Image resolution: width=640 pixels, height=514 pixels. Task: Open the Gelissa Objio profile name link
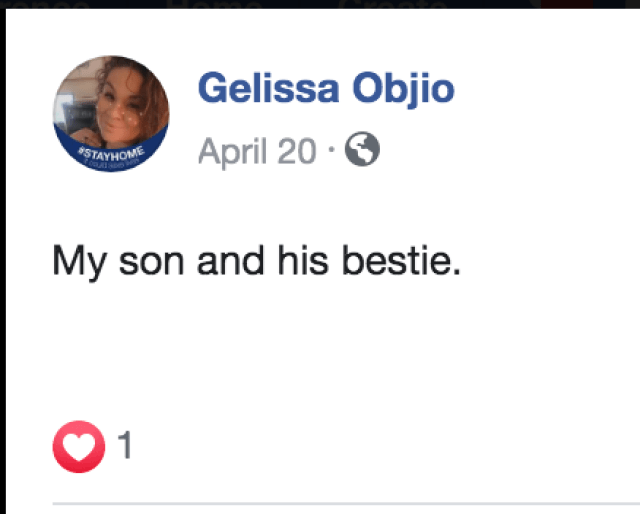point(326,90)
